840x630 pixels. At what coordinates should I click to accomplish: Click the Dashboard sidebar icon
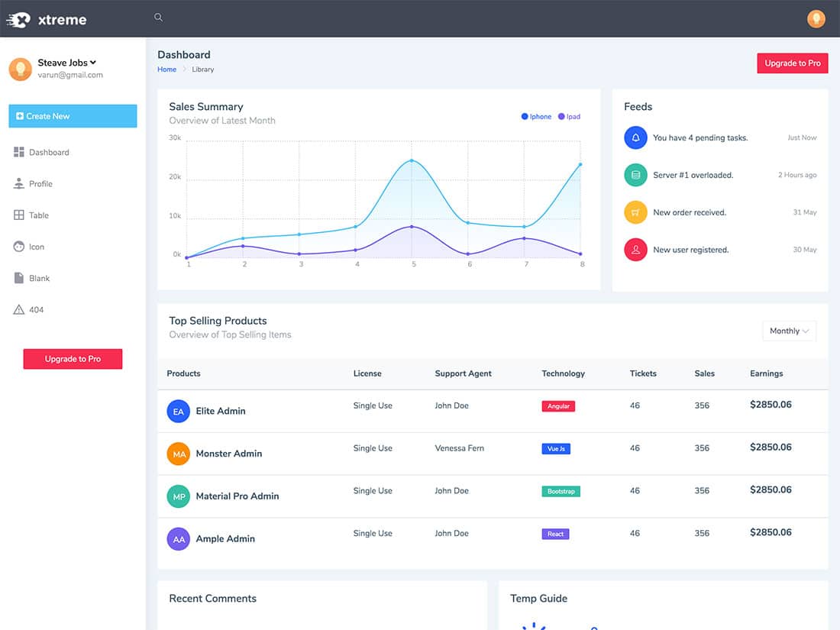19,152
